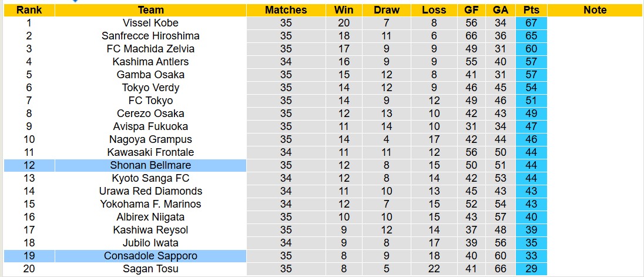This screenshot has width=644, height=277.
Task: Click the Kashima Antlers team name
Action: tap(150, 62)
